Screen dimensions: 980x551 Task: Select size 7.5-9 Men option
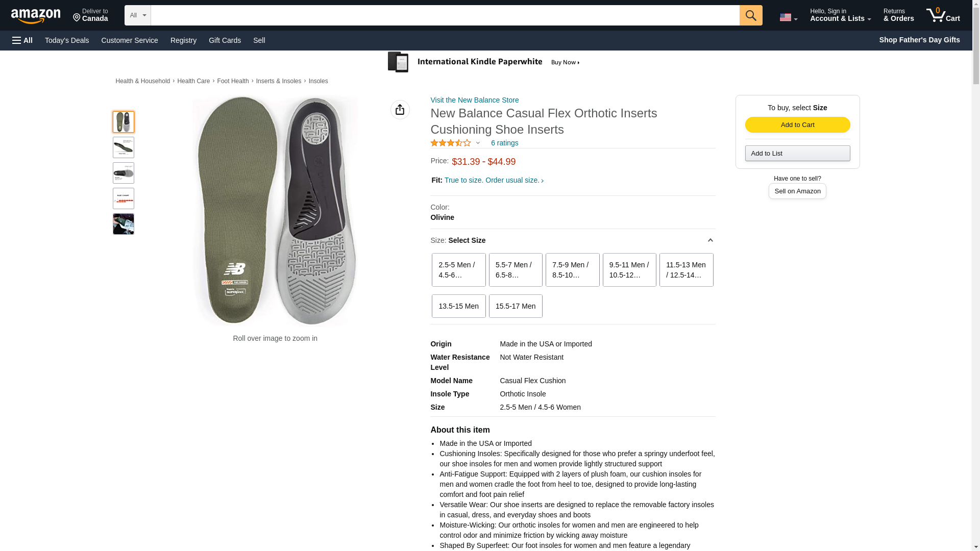(572, 270)
